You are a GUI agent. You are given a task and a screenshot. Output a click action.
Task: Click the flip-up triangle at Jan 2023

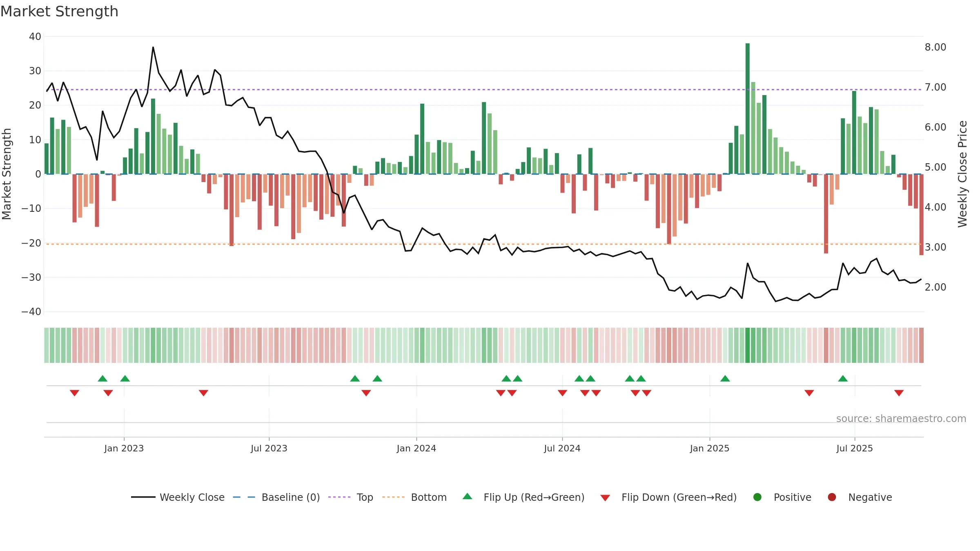coord(125,378)
